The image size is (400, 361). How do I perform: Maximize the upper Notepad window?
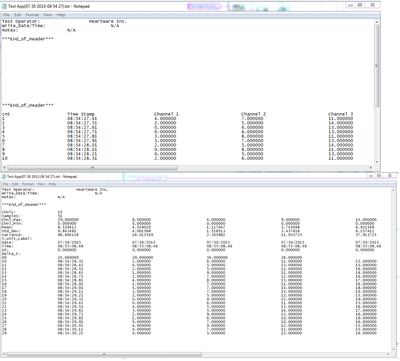(x=360, y=5)
